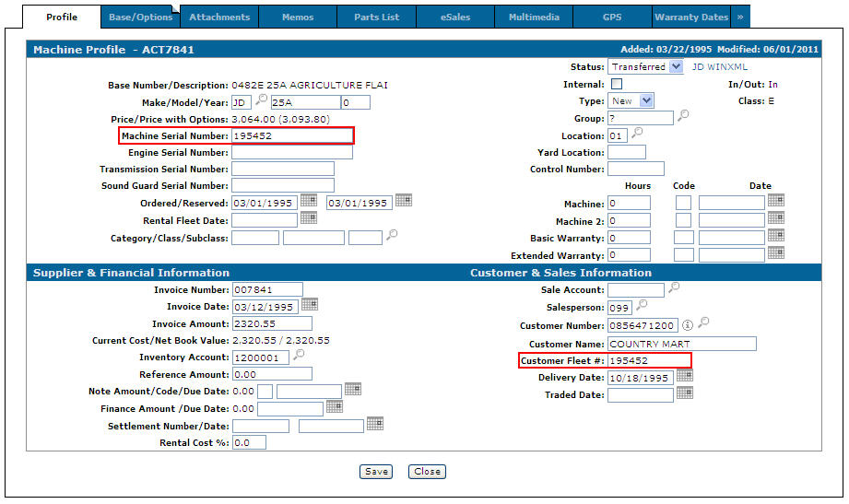
Task: Click the Inventory Account field
Action: 261,357
